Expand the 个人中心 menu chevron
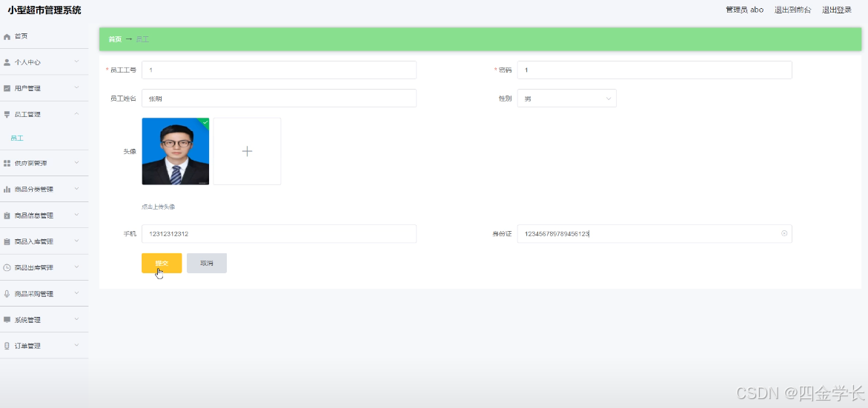The width and height of the screenshot is (868, 408). tap(77, 62)
